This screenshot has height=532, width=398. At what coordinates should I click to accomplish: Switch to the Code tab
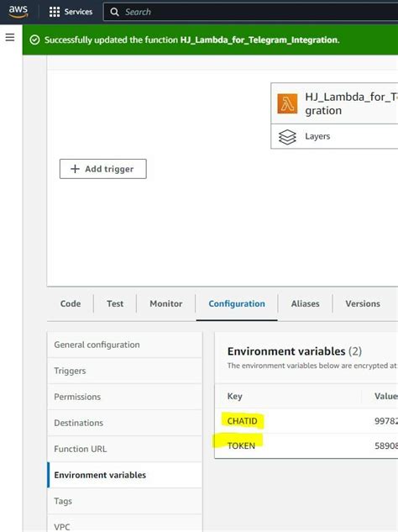click(71, 303)
